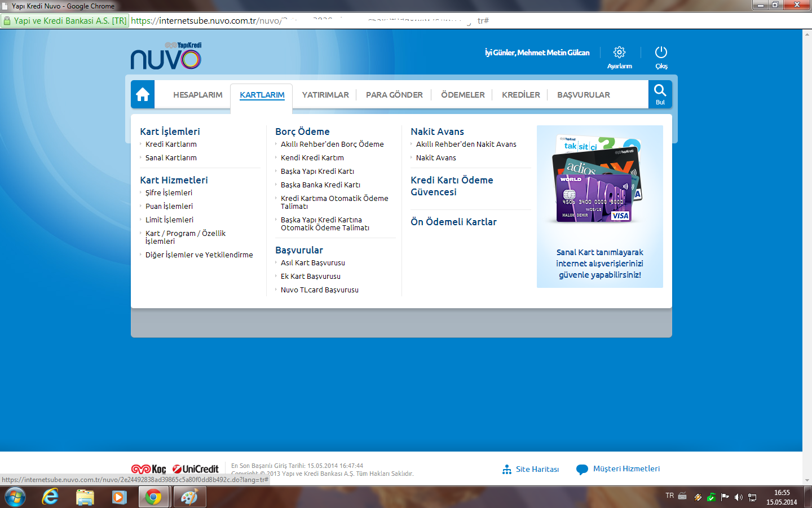
Task: Select Başka Yapı Kredi Kartı payment
Action: pos(317,172)
